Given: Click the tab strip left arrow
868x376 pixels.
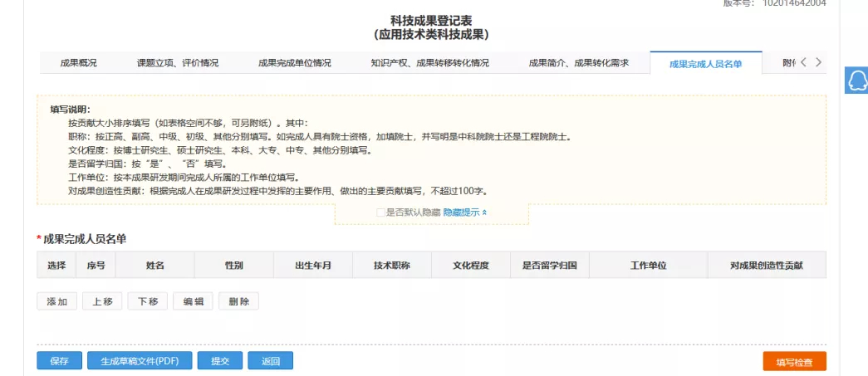Looking at the screenshot, I should tap(804, 62).
